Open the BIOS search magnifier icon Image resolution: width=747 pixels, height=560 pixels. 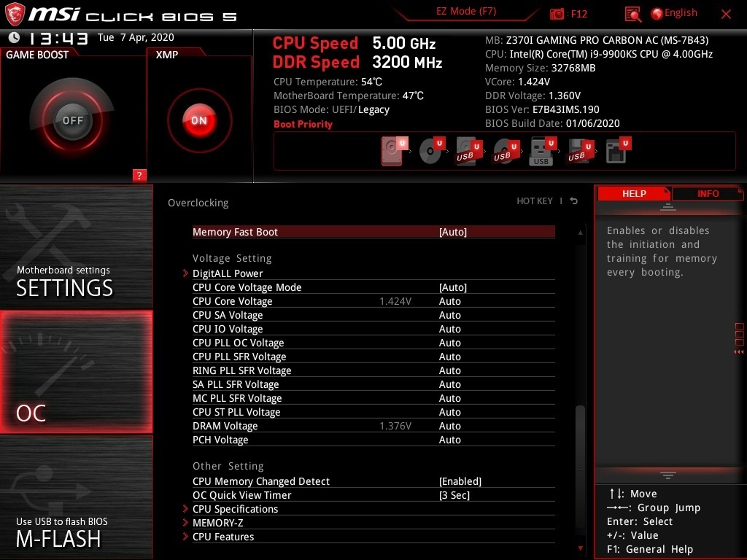coord(632,15)
